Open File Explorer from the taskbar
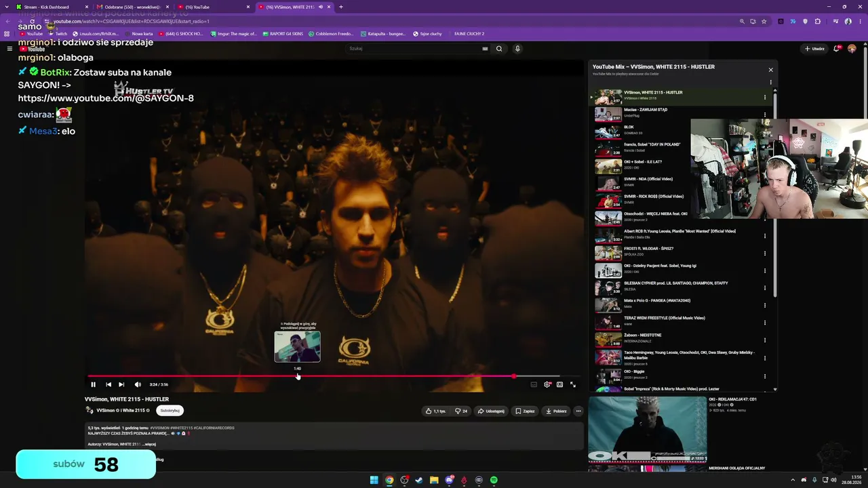868x488 pixels. tap(434, 481)
